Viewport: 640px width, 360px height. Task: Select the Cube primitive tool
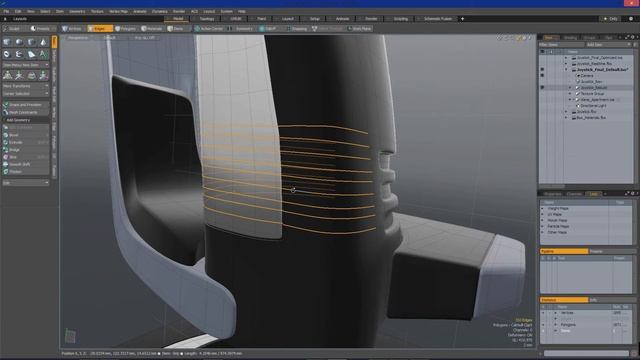point(7,42)
